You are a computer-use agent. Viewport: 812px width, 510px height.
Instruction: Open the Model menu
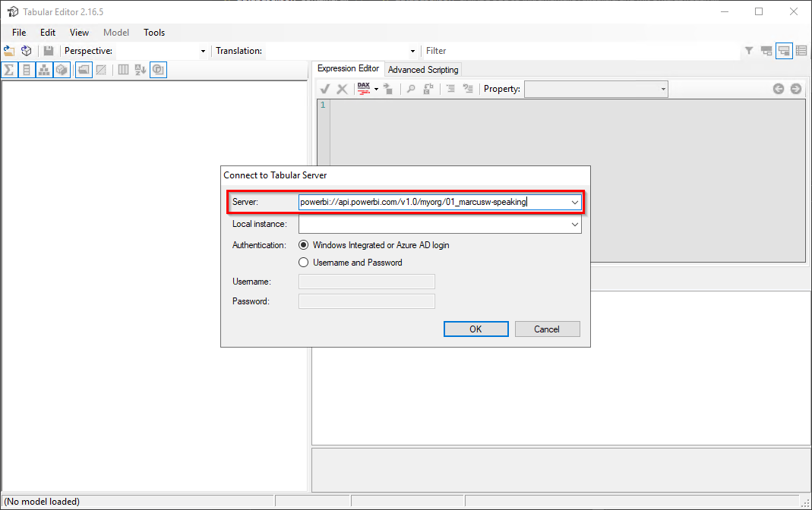[116, 32]
